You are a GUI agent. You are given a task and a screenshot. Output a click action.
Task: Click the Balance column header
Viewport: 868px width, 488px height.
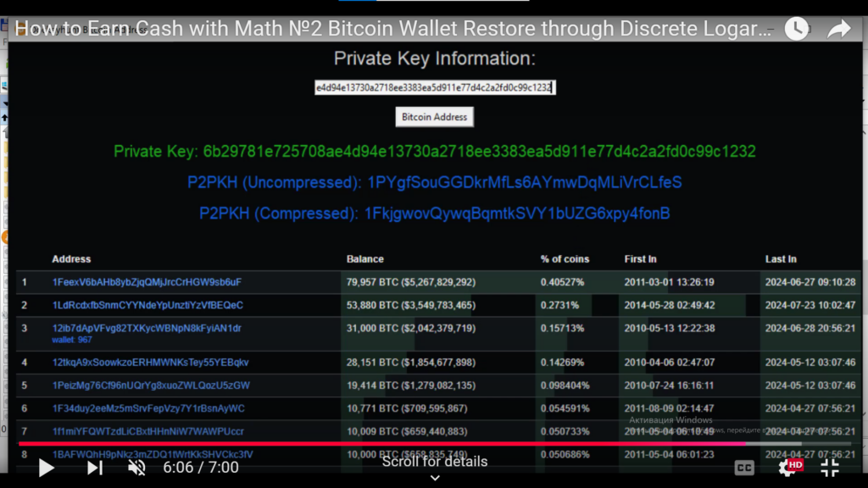pos(364,259)
